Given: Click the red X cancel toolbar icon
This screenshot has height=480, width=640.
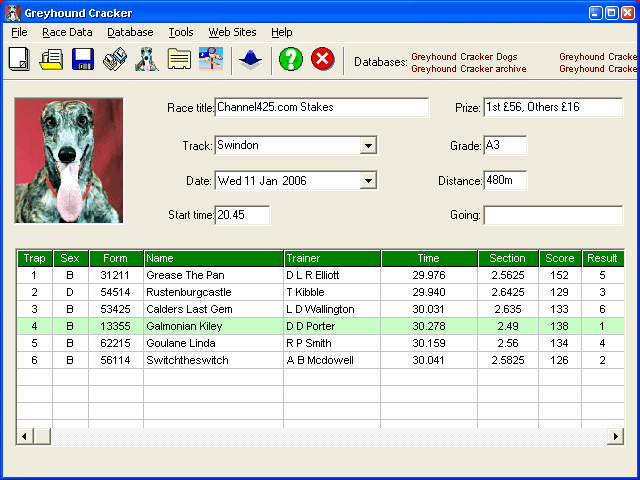Looking at the screenshot, I should click(322, 59).
